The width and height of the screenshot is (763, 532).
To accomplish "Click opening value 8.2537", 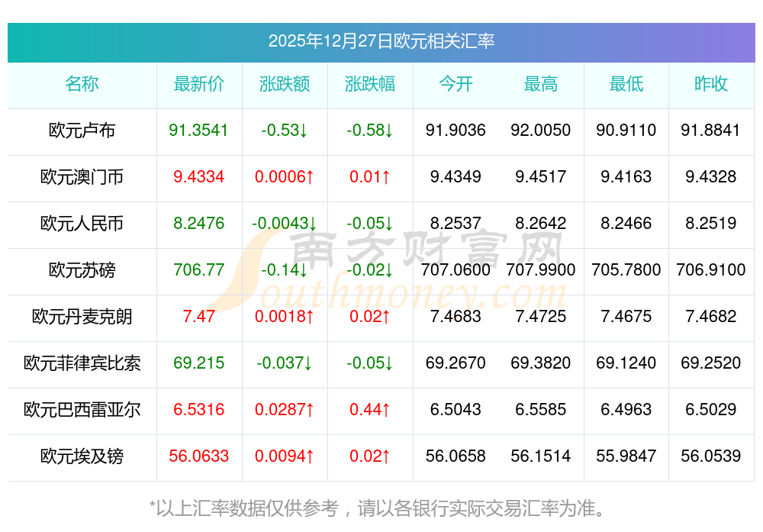I will [x=456, y=223].
